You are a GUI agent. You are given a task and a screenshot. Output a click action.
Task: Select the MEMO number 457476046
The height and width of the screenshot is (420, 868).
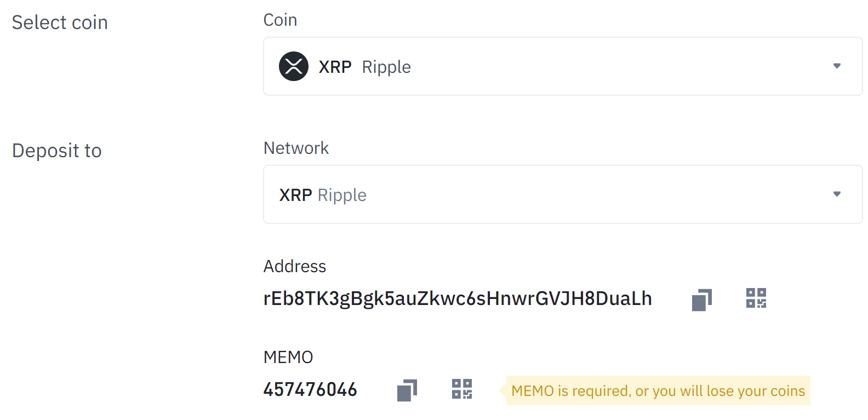(310, 389)
